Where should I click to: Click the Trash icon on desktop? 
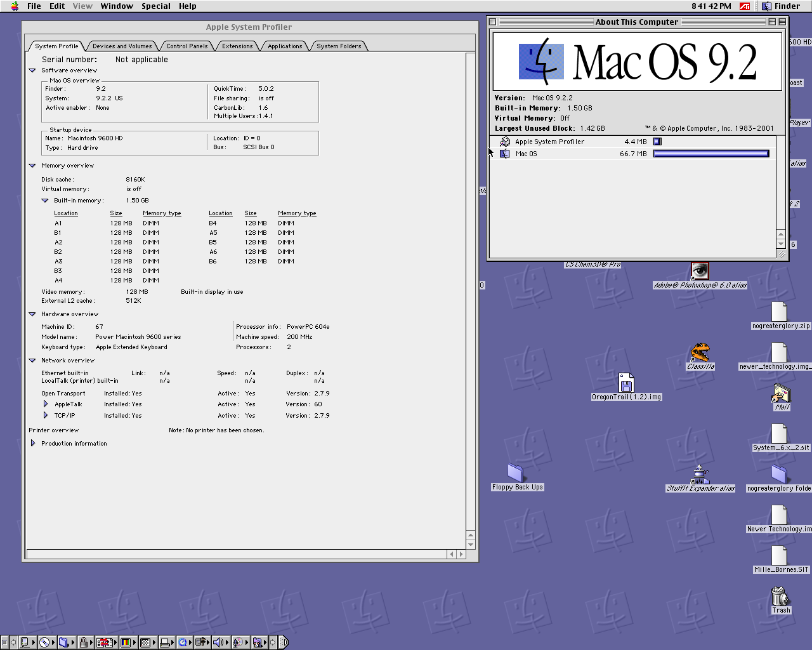point(780,596)
